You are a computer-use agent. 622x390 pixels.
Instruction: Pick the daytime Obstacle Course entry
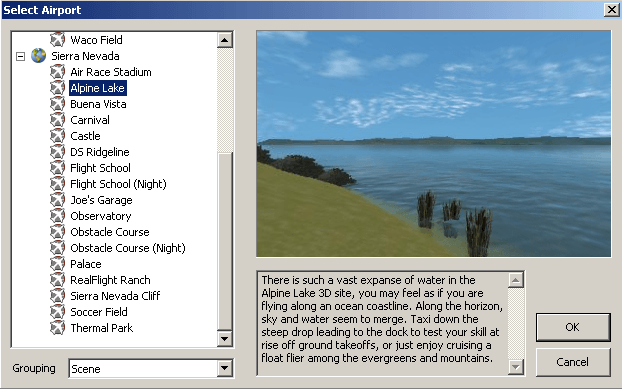(x=110, y=232)
